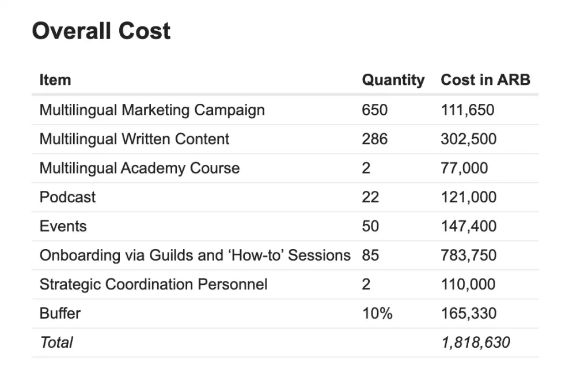Select the 10% buffer quantity
Screen dimensions: 588x384
tap(377, 314)
